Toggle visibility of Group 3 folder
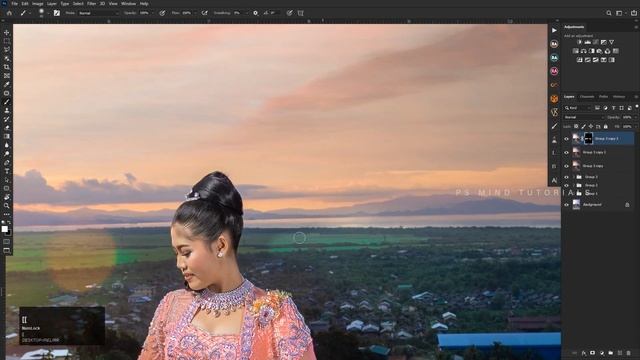640x360 pixels. 567,177
